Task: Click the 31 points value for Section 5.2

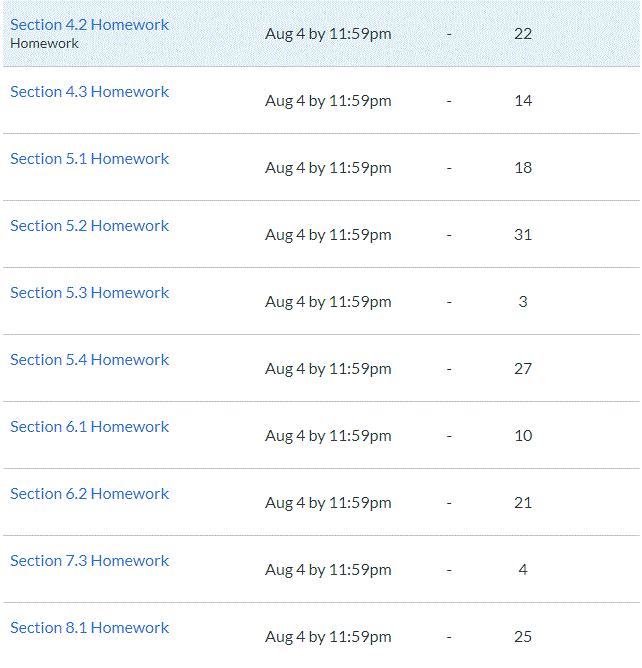Action: (x=523, y=234)
